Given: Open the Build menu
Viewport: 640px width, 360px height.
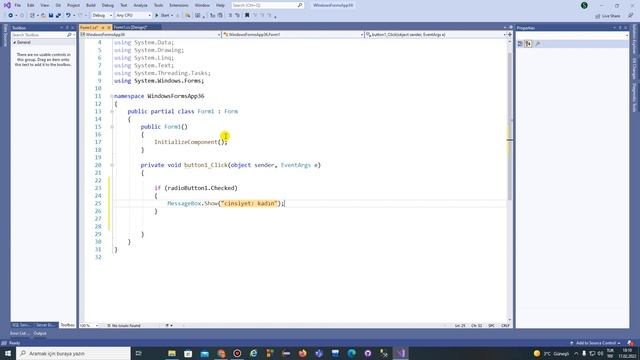Looking at the screenshot, I should click(x=91, y=5).
